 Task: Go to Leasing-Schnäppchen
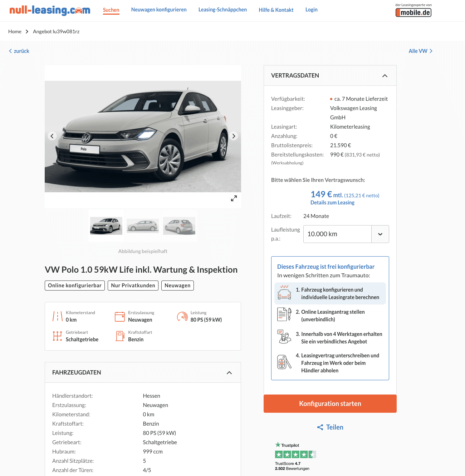point(222,10)
